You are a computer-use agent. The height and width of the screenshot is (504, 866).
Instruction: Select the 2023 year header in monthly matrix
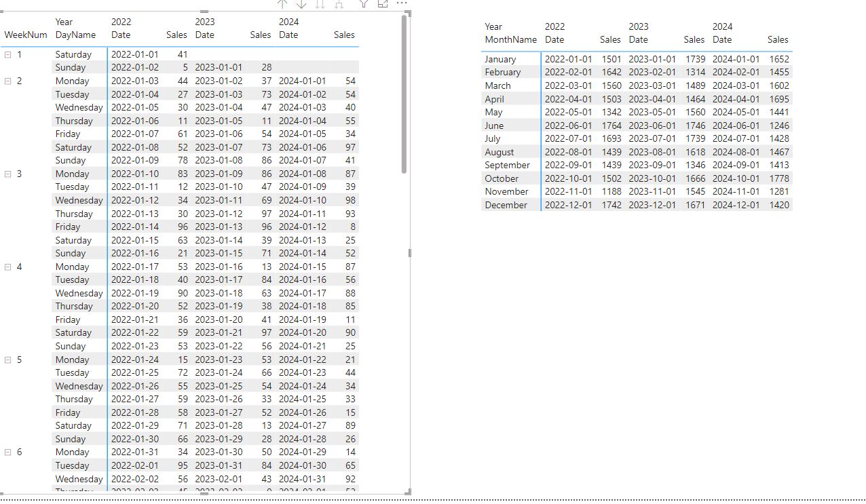639,26
